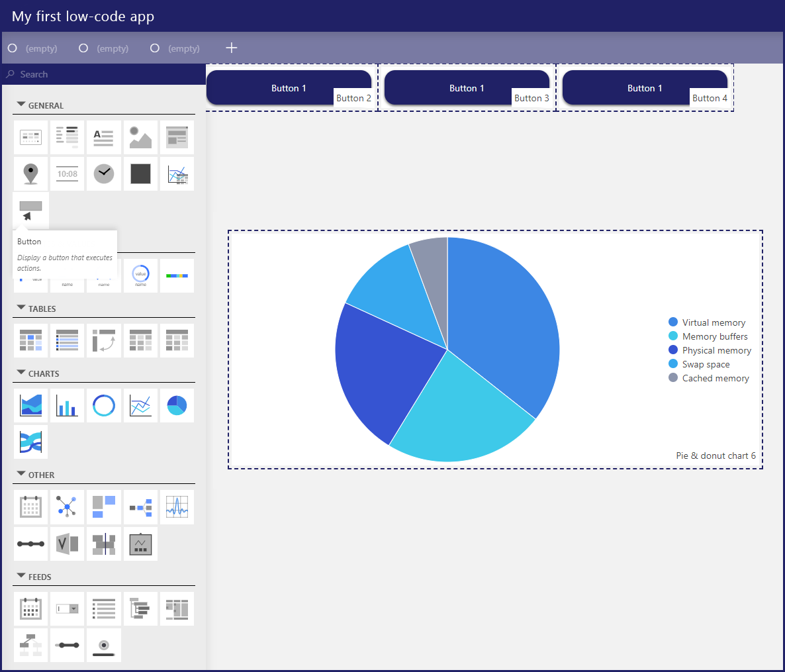The width and height of the screenshot is (785, 672).
Task: Select the Button component icon
Action: pyautogui.click(x=30, y=211)
